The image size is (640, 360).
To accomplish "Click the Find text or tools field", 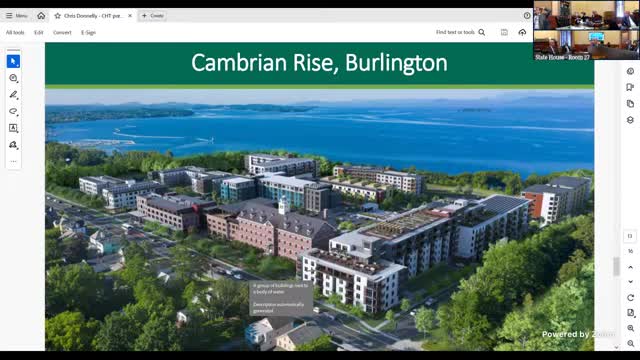I will (455, 32).
